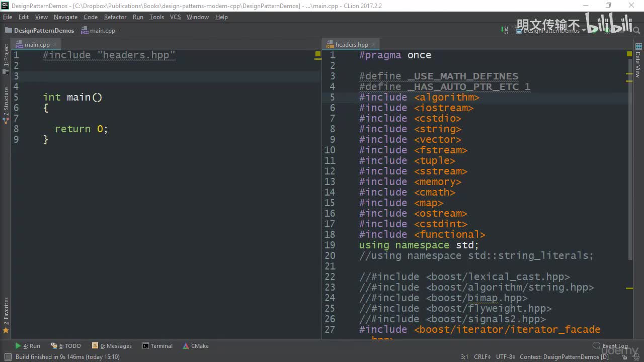This screenshot has height=362, width=644.
Task: Click the #pragma once line in headers.hpp
Action: 395,55
